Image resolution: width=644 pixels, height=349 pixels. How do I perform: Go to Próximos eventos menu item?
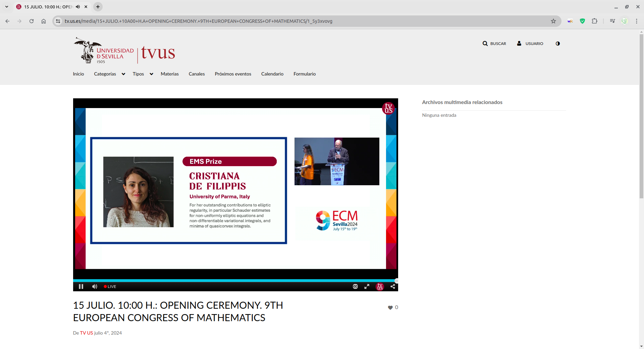(233, 74)
